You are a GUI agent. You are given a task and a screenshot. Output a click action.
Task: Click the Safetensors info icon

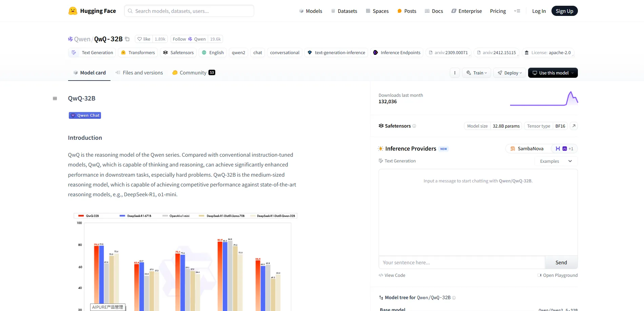click(414, 126)
